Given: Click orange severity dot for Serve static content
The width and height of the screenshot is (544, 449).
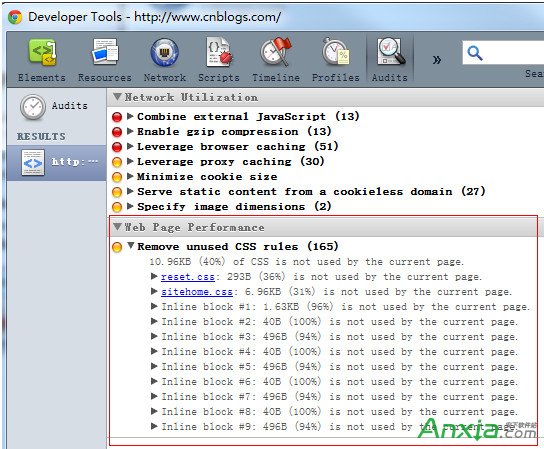Looking at the screenshot, I should (x=117, y=192).
